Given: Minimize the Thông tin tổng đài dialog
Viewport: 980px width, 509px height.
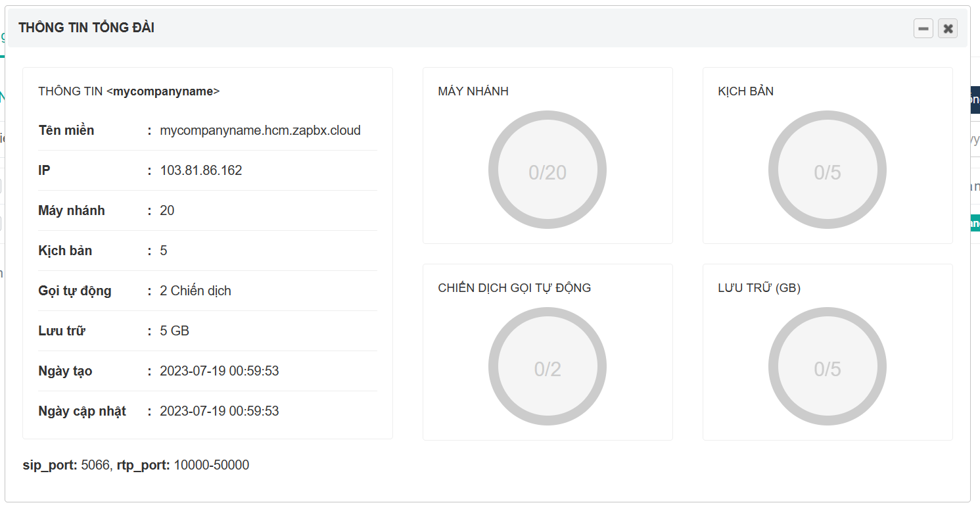Looking at the screenshot, I should pos(923,28).
